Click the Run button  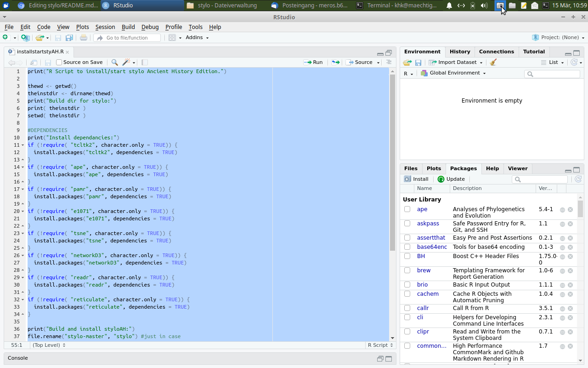coord(313,63)
